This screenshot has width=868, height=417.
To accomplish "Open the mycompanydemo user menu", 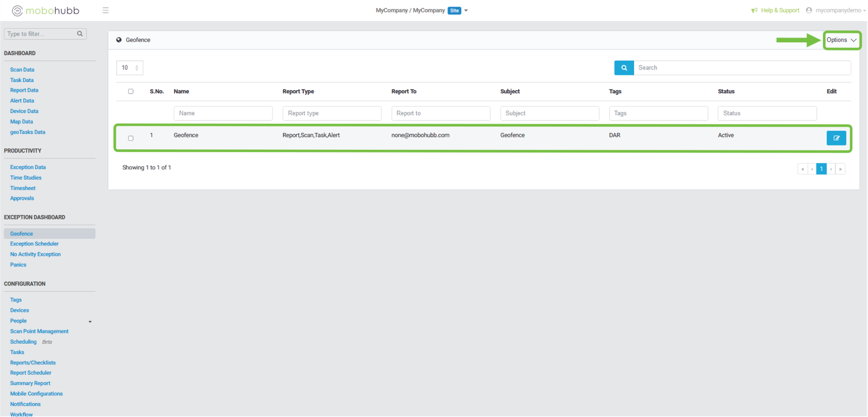I will point(835,10).
